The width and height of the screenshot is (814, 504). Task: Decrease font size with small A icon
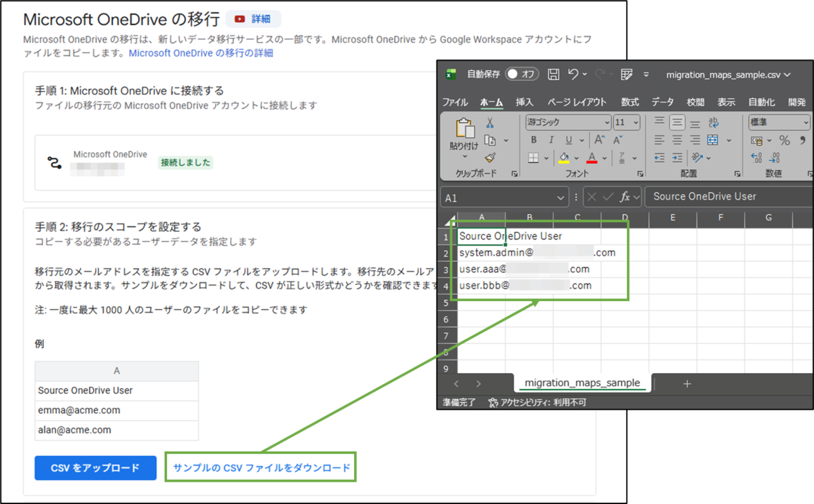click(618, 140)
